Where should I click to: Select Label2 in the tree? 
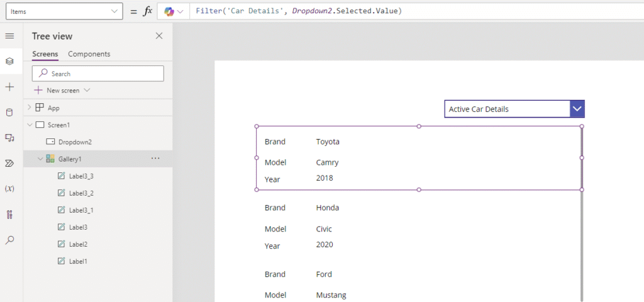pyautogui.click(x=78, y=244)
